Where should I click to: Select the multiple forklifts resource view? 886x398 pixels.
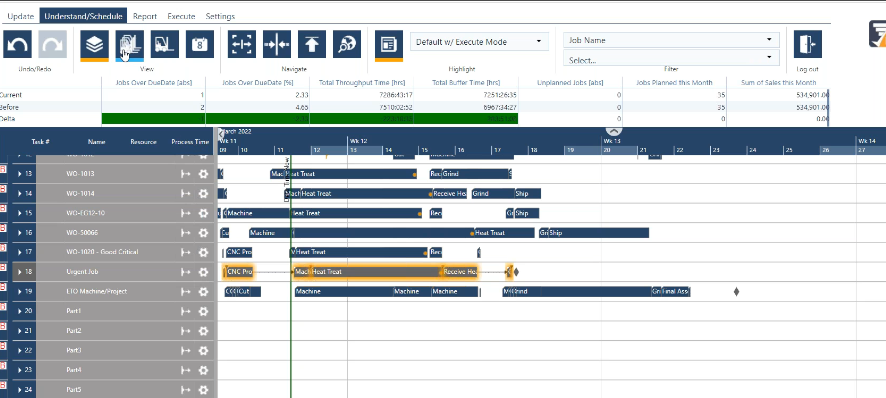click(x=130, y=45)
